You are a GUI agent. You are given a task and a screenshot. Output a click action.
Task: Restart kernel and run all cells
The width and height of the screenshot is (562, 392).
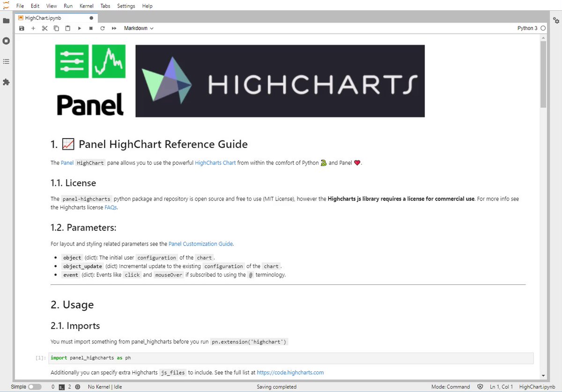113,28
